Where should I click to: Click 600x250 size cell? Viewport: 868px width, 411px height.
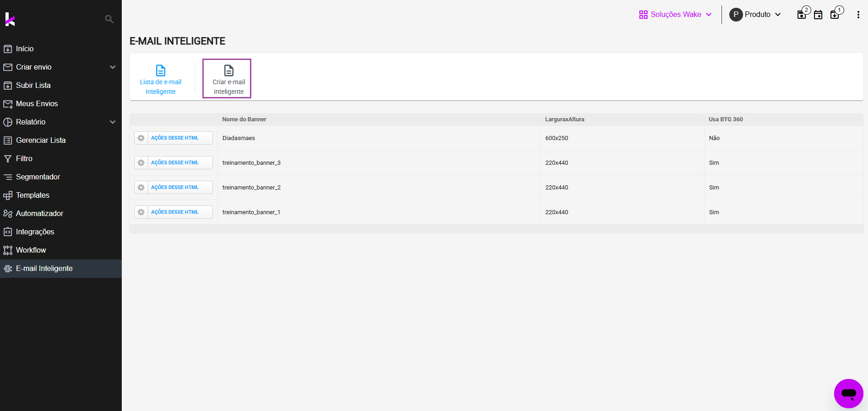557,138
